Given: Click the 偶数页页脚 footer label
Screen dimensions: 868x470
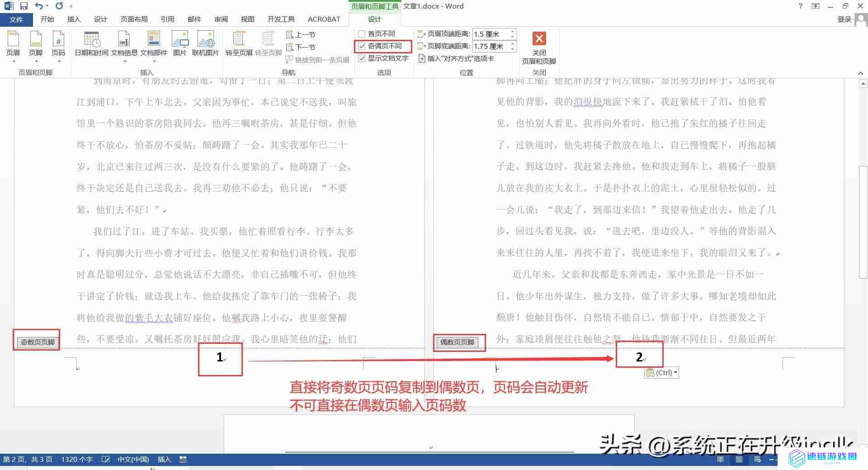Looking at the screenshot, I should click(x=457, y=342).
